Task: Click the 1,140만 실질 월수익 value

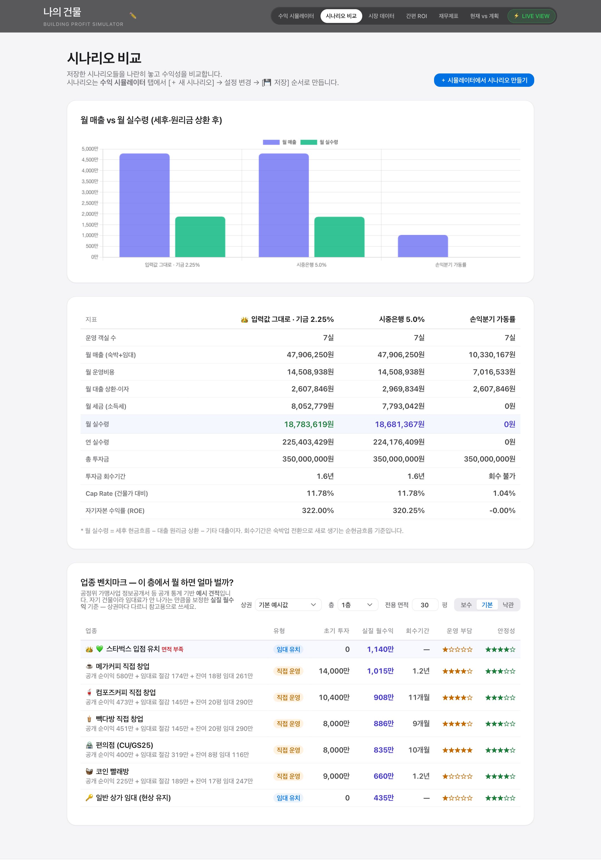Action: pos(380,649)
